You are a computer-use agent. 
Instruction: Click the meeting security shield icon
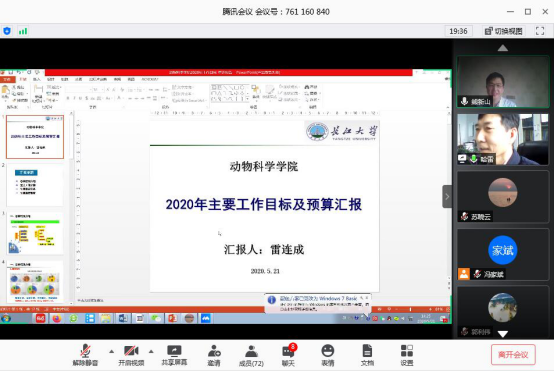tap(7, 31)
